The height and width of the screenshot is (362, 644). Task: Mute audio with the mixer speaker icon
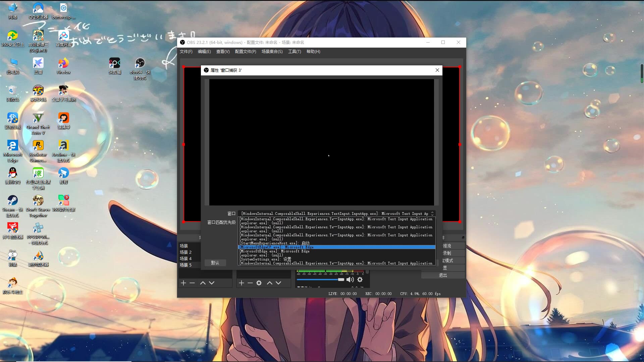[350, 280]
